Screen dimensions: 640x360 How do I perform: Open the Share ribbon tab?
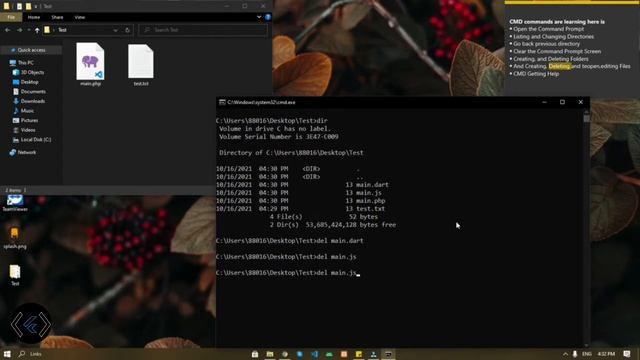click(x=57, y=17)
